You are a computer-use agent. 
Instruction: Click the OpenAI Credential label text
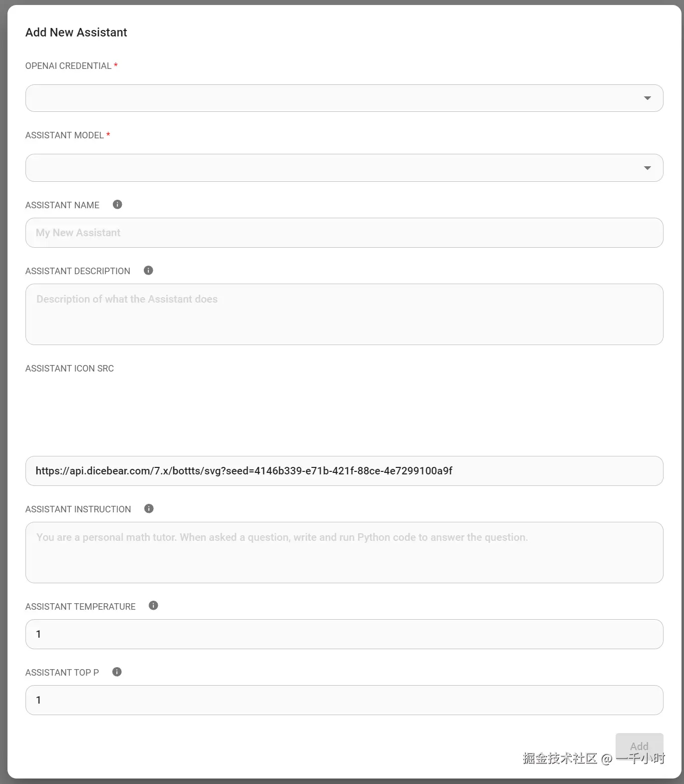pyautogui.click(x=68, y=66)
